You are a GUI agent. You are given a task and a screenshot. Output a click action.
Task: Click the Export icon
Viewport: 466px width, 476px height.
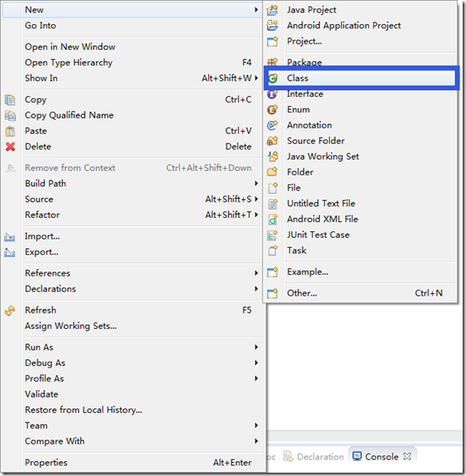[x=10, y=252]
